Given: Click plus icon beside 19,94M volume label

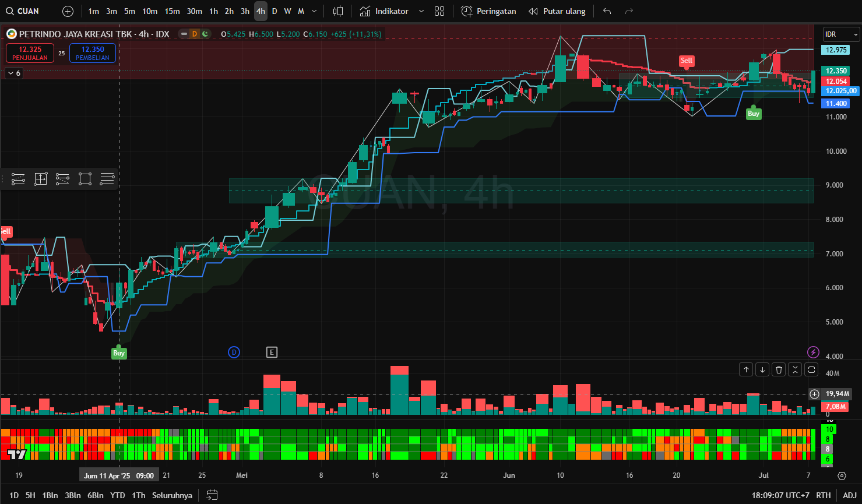Looking at the screenshot, I should [x=815, y=394].
